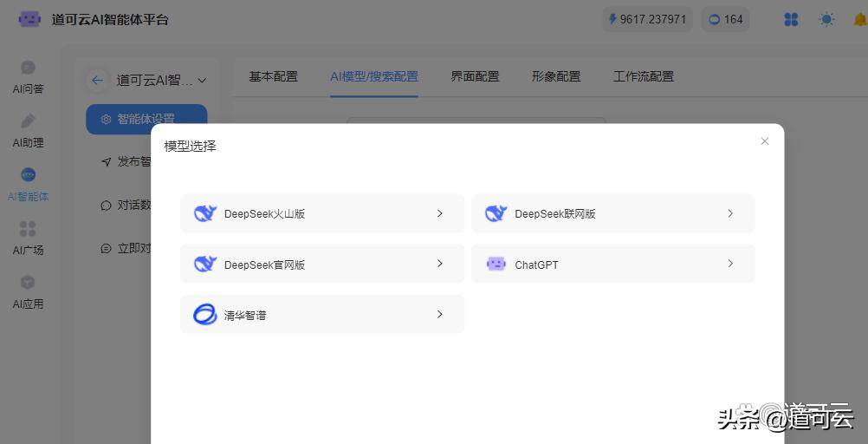Expand the DeepSeek火山版 model option

point(321,213)
